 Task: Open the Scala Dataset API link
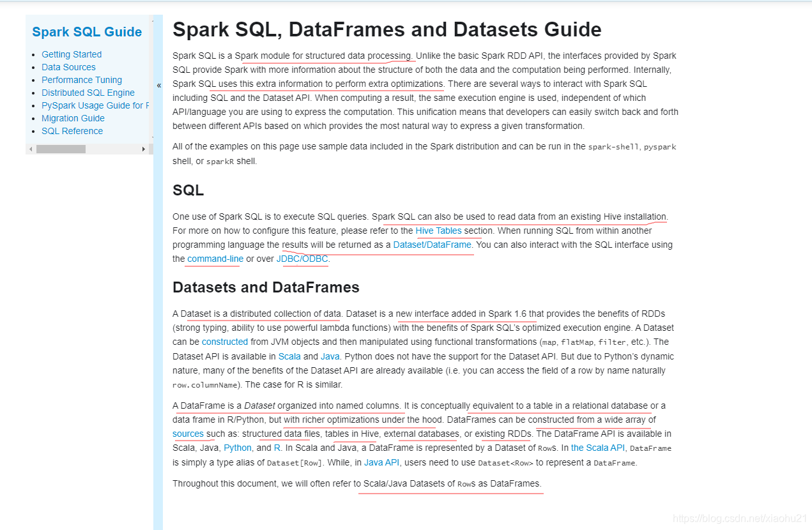[289, 356]
